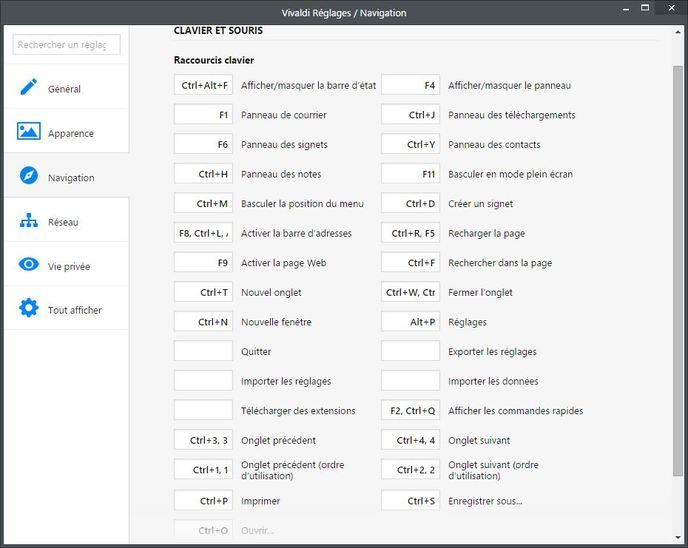Image resolution: width=688 pixels, height=548 pixels.
Task: Select the compass icon for Navigation
Action: click(x=29, y=177)
